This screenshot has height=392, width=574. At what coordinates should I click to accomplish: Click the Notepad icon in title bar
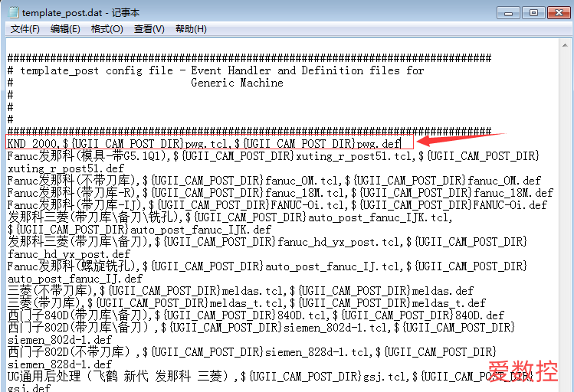click(x=13, y=12)
